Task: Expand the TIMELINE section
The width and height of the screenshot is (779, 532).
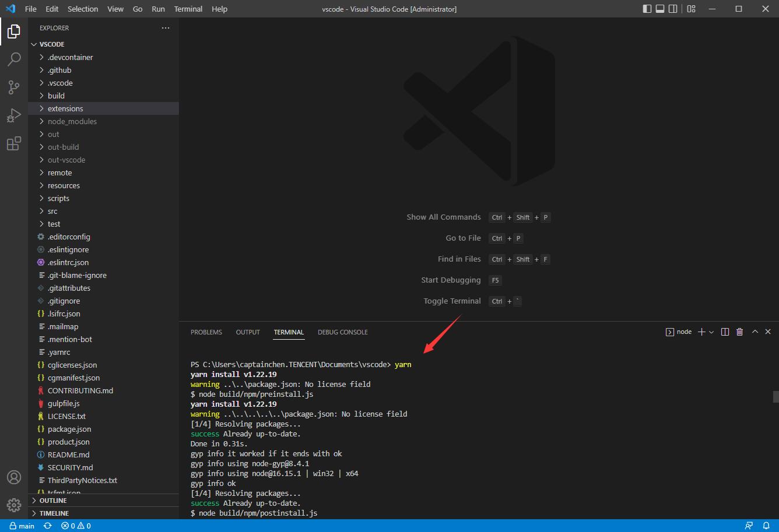Action: tap(103, 513)
